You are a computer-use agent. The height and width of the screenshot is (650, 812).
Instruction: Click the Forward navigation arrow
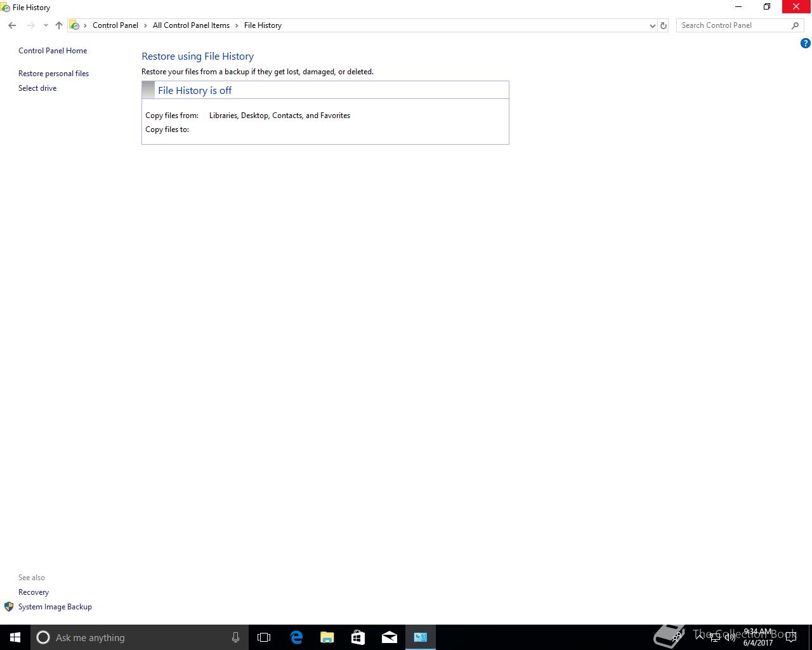click(x=30, y=25)
